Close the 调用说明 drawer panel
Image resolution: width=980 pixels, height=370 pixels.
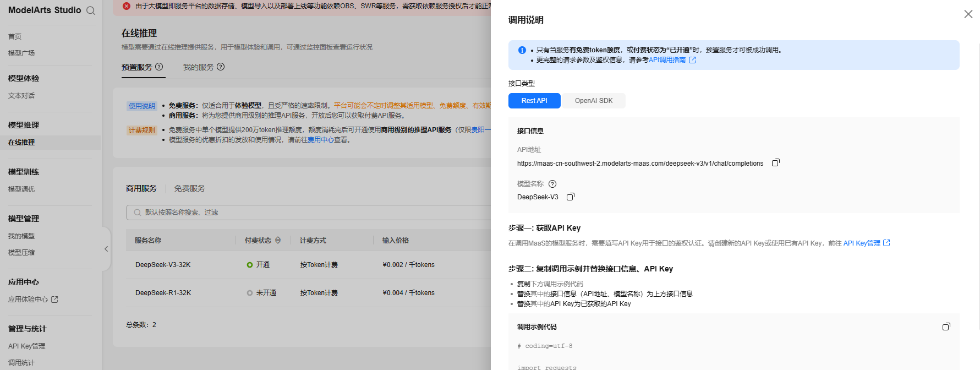pos(968,14)
